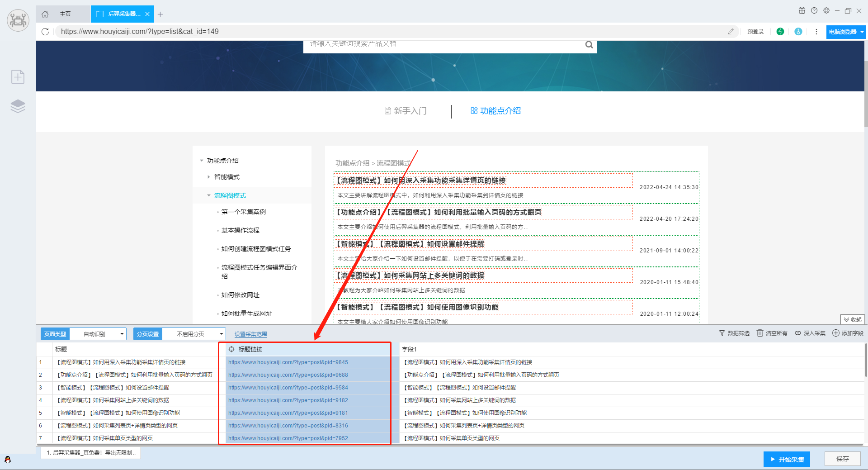Click 清空所有 trash tool
This screenshot has height=470, width=868.
click(x=772, y=333)
